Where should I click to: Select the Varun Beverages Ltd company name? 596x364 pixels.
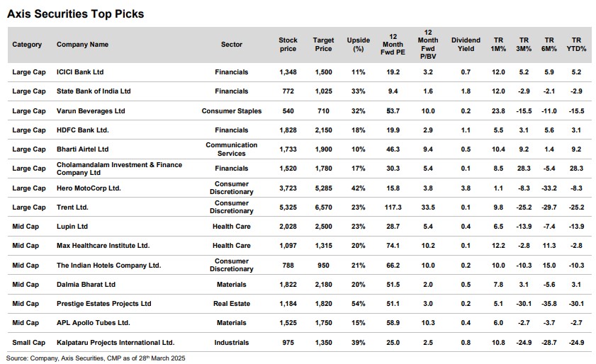(91, 111)
